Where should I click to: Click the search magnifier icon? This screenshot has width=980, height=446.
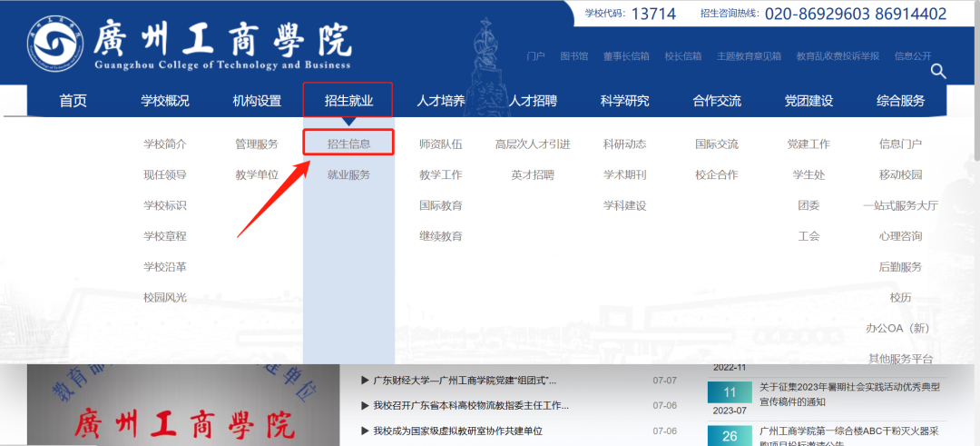pos(938,72)
